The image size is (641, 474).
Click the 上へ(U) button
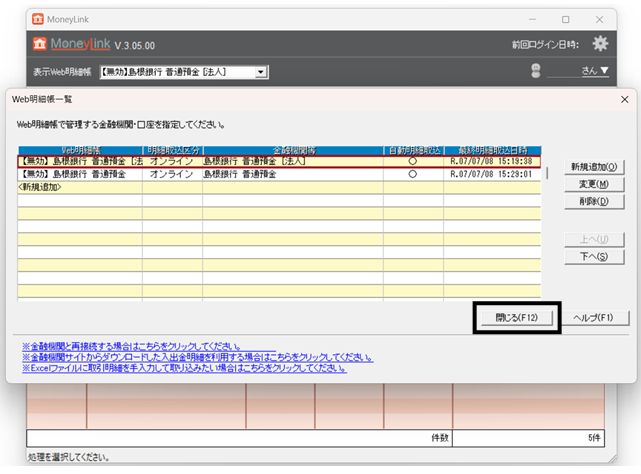594,240
